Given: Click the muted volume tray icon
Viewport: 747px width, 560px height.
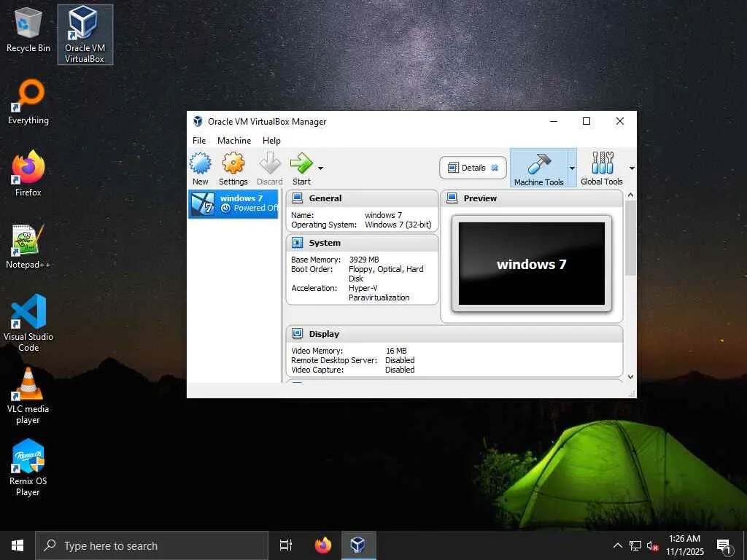Looking at the screenshot, I should (652, 545).
